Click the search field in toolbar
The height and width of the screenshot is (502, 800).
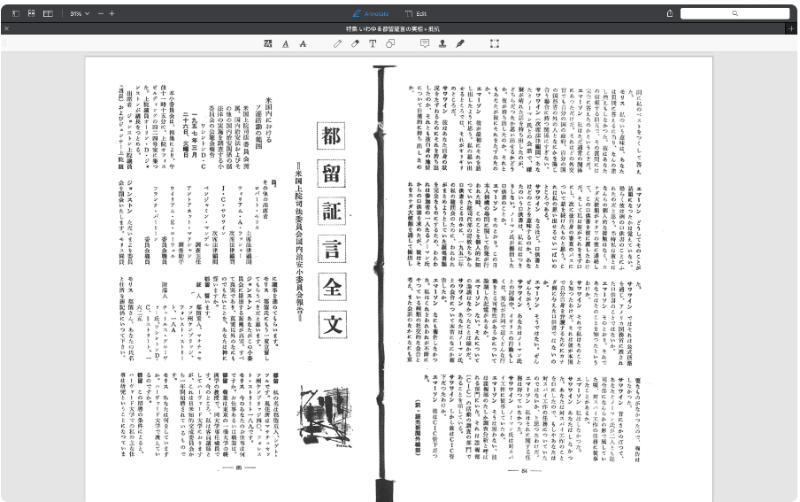[735, 14]
